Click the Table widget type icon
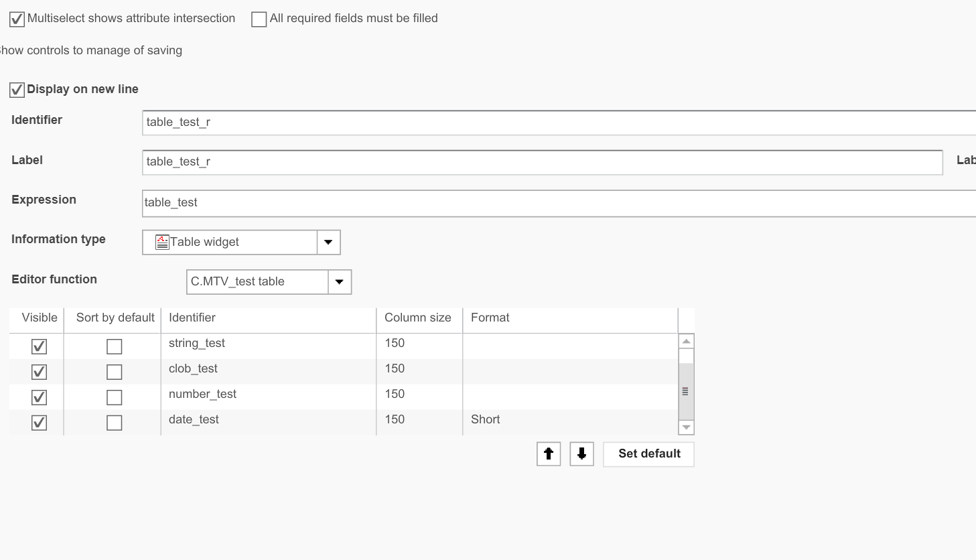Viewport: 976px width, 560px height. (162, 242)
